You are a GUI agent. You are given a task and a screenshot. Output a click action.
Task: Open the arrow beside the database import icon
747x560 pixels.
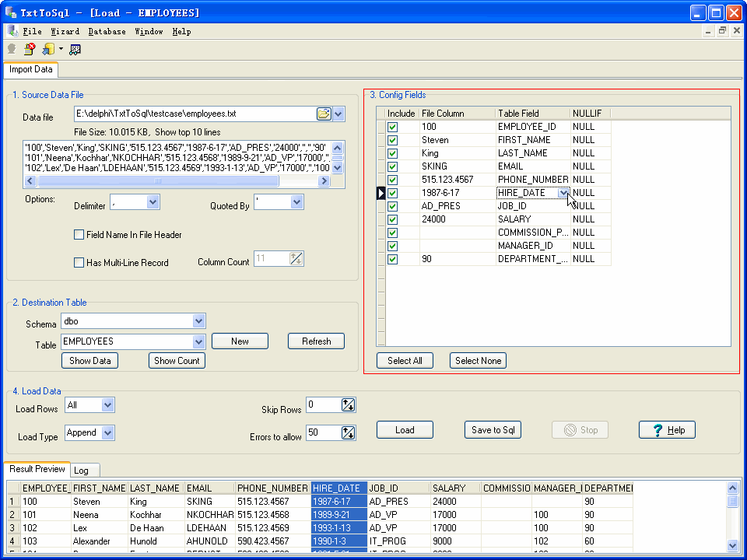[61, 49]
